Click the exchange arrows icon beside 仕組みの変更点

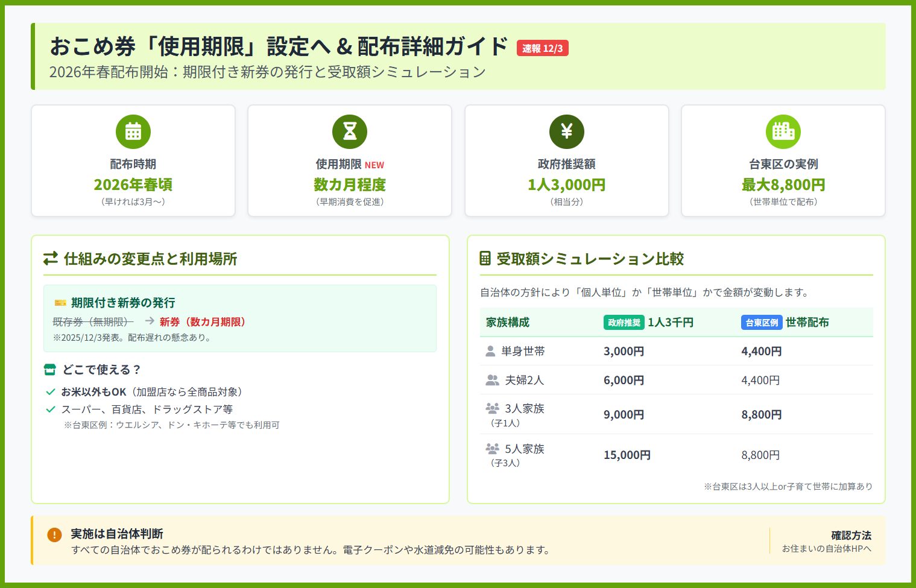tap(51, 259)
